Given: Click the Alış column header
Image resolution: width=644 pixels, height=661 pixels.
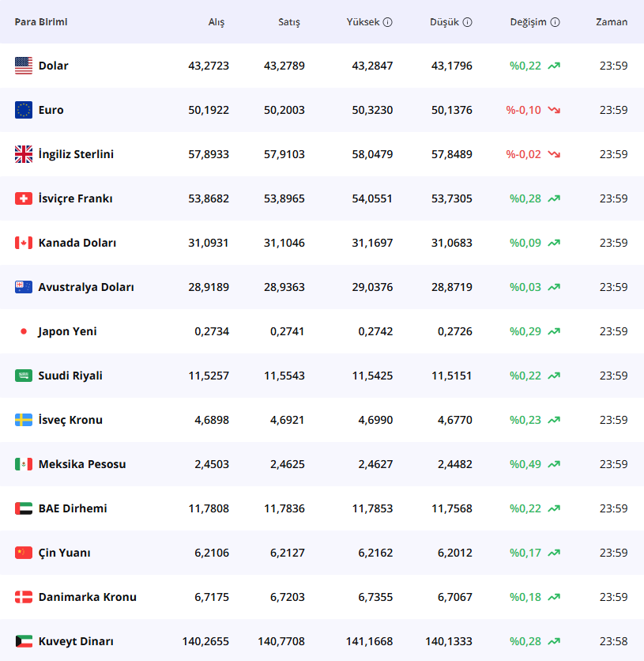Looking at the screenshot, I should [216, 22].
